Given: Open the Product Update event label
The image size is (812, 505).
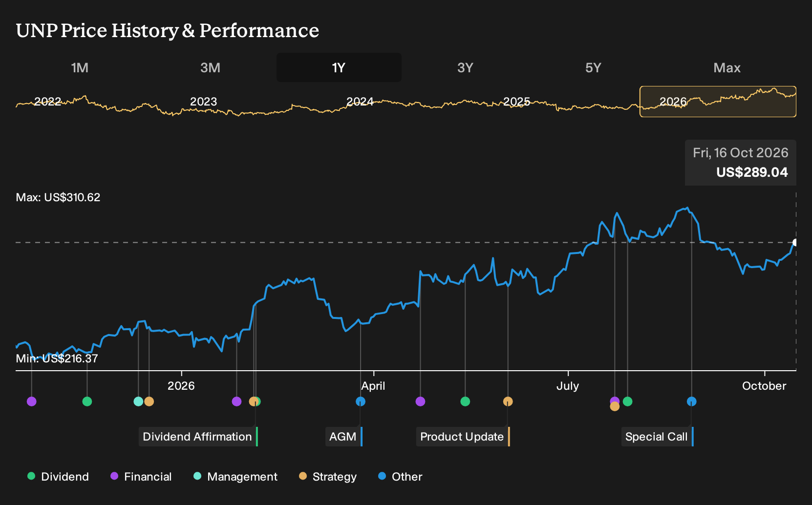Looking at the screenshot, I should (x=463, y=437).
